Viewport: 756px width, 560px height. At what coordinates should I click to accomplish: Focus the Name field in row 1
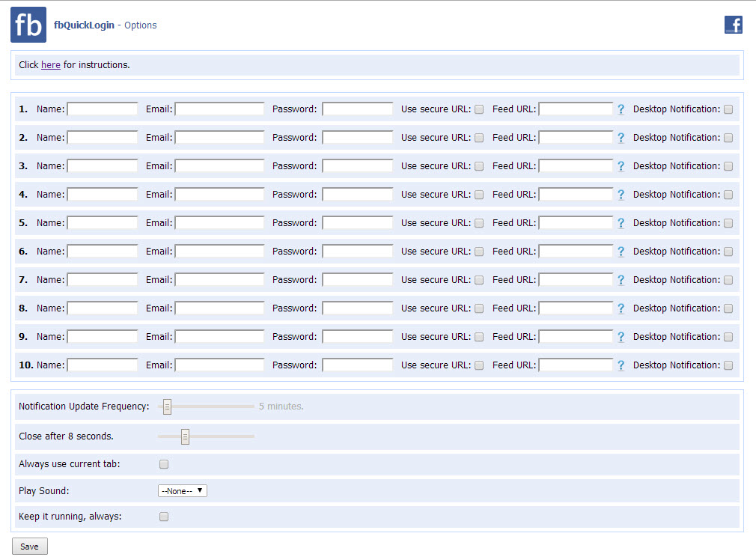click(103, 109)
